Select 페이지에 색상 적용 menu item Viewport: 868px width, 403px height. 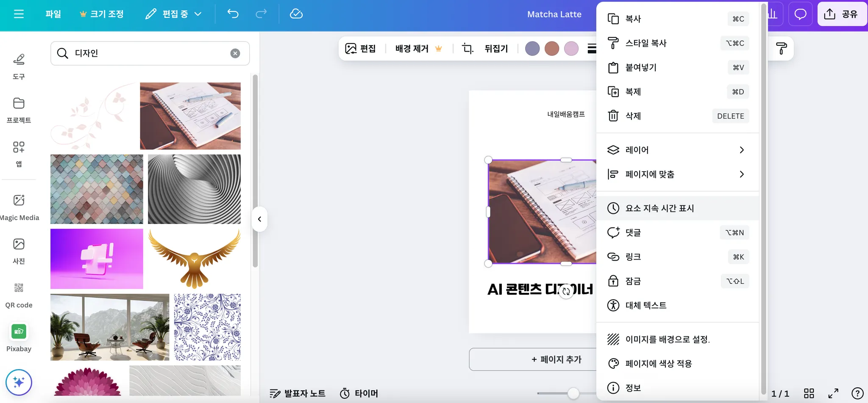pyautogui.click(x=677, y=364)
